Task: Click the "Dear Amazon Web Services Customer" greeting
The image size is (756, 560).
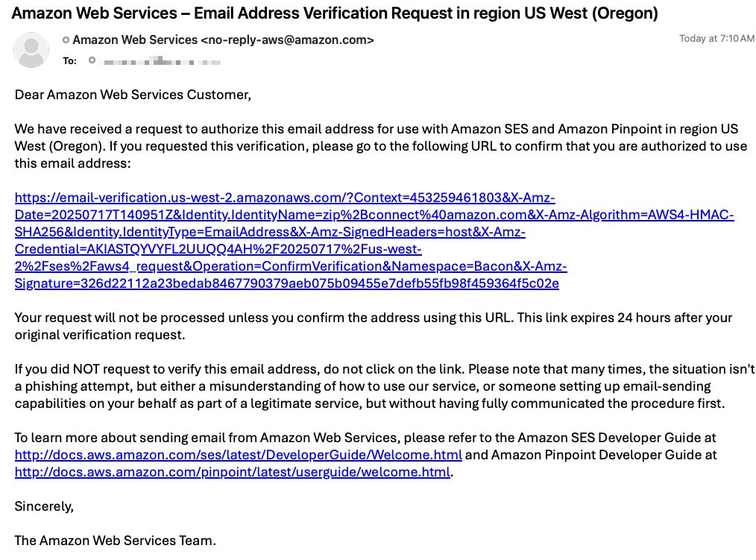Action: pyautogui.click(x=133, y=95)
